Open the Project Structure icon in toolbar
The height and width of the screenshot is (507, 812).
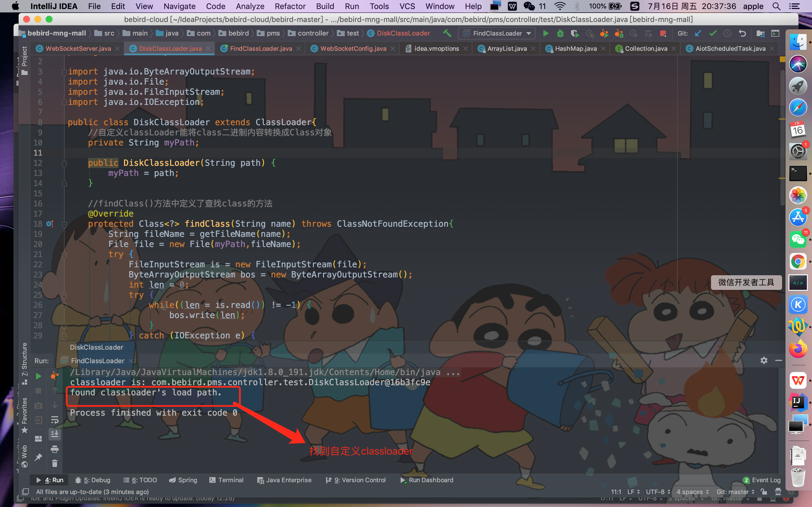[x=760, y=33]
